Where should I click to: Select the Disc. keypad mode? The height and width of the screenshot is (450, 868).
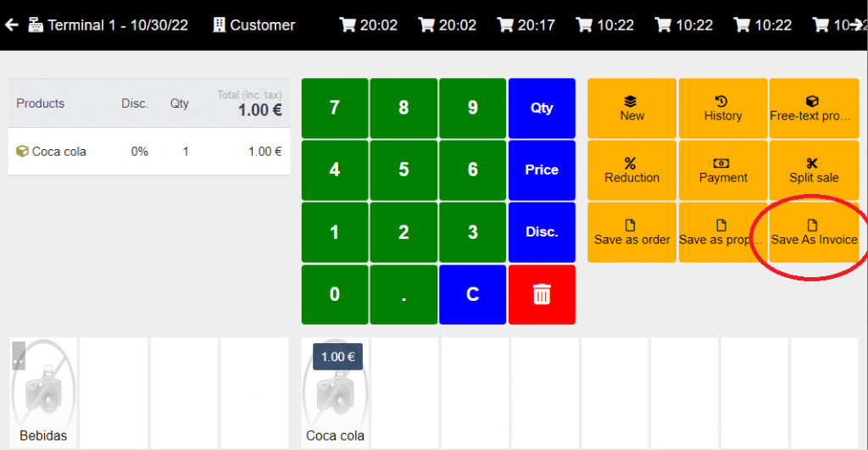pos(542,231)
